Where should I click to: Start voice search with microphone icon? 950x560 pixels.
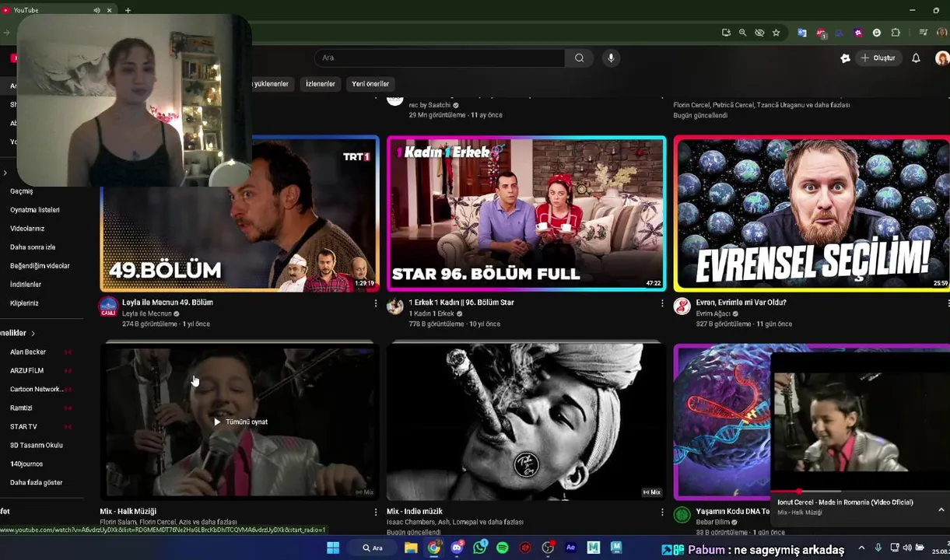611,58
